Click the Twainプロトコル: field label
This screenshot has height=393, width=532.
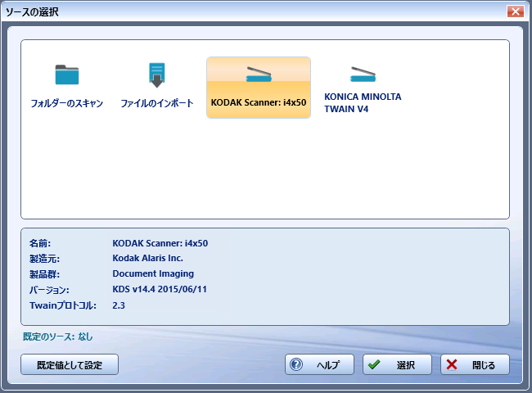point(63,305)
